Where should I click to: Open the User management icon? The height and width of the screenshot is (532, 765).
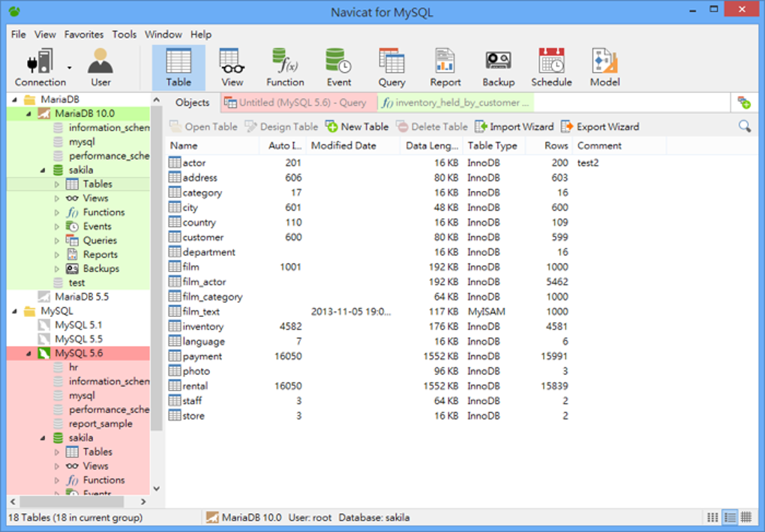tap(100, 67)
